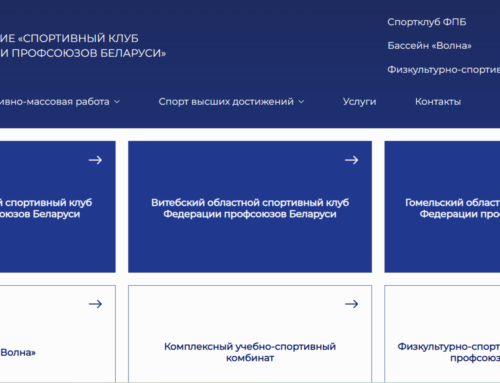Open Витебский областной спортивный клуб card
The height and width of the screenshot is (383, 500).
[250, 207]
